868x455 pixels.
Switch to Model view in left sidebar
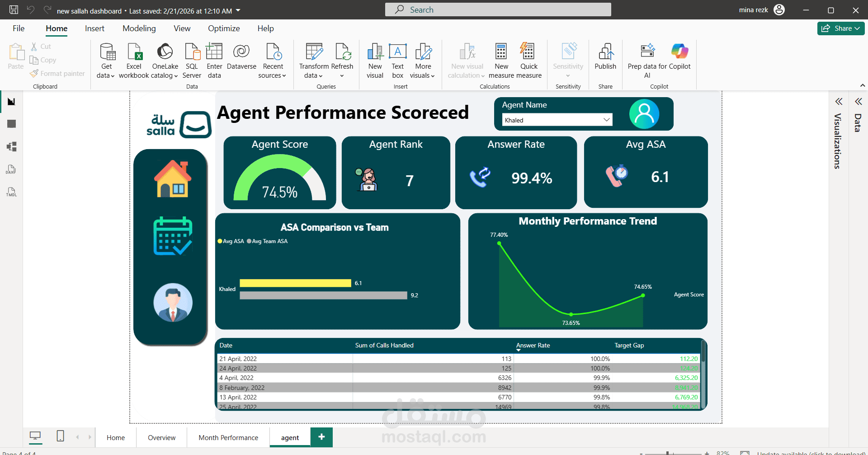pyautogui.click(x=12, y=146)
